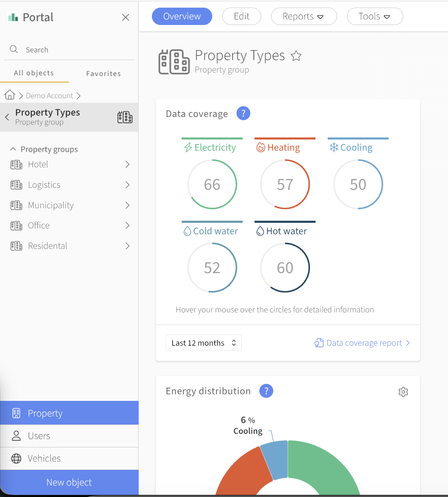Open the Tools dropdown menu
Screen dimensions: 448x497
click(375, 16)
